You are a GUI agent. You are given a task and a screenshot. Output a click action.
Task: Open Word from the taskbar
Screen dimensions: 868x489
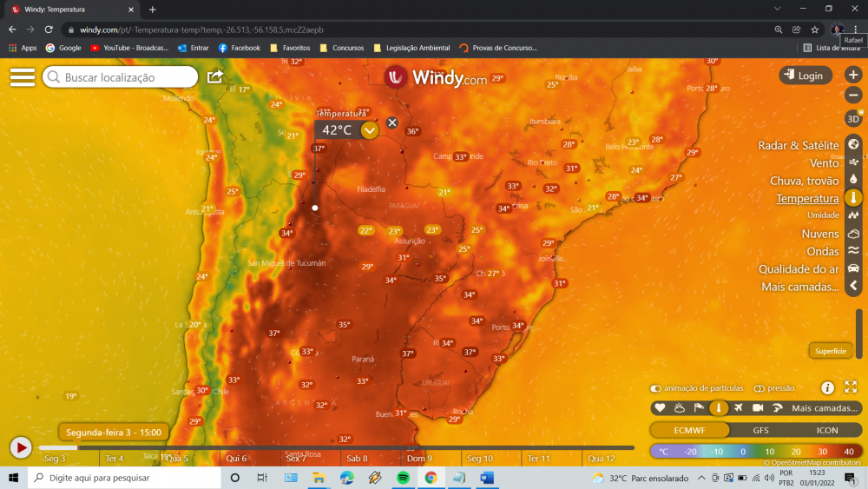coord(487,478)
